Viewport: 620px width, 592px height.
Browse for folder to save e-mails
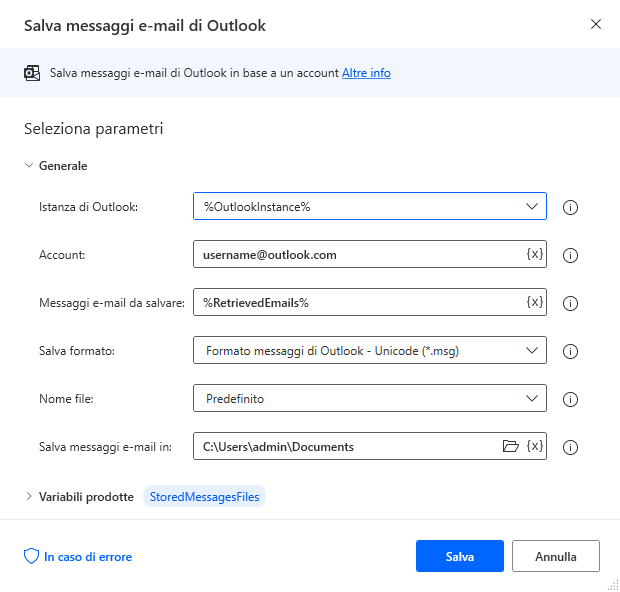(510, 446)
